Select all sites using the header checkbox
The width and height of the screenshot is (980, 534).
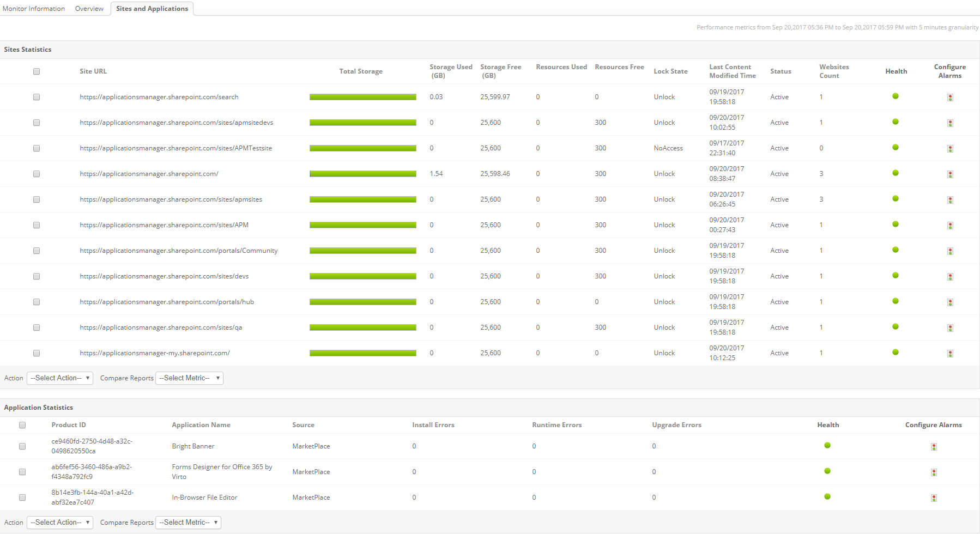[37, 71]
